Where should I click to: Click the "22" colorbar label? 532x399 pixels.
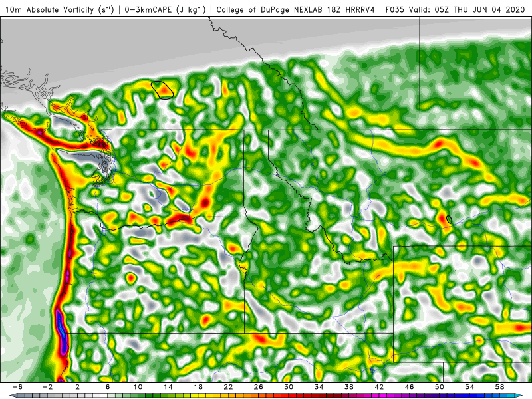point(228,387)
